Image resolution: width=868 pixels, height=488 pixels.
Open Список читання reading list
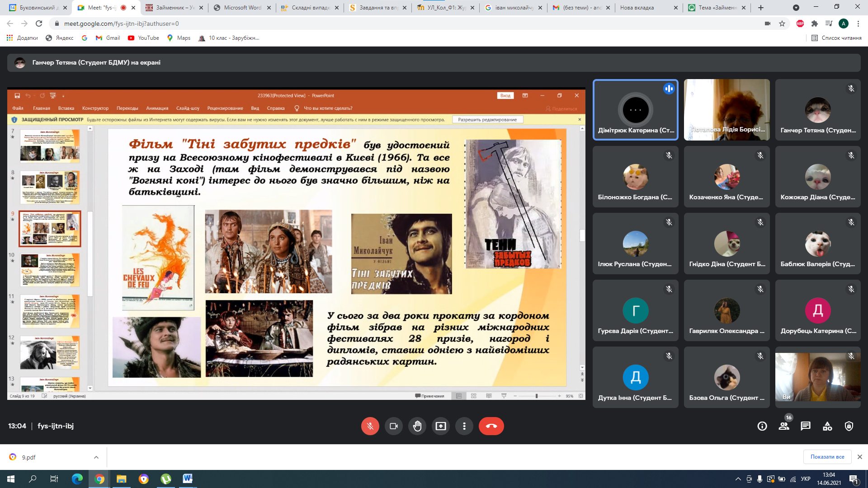(836, 38)
